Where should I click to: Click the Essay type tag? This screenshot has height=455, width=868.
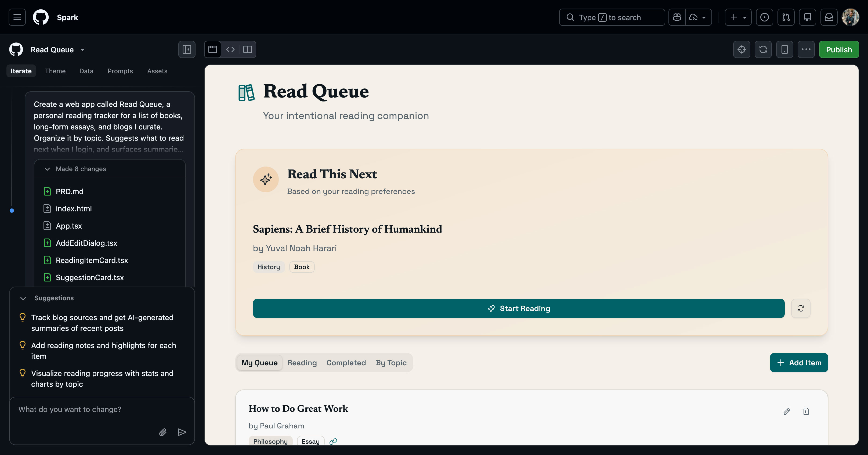click(311, 441)
